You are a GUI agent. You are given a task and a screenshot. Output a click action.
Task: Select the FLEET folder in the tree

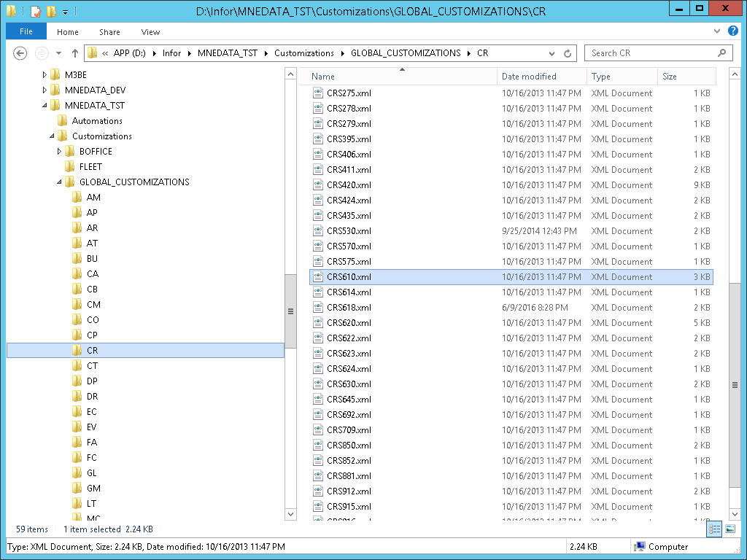(x=90, y=167)
